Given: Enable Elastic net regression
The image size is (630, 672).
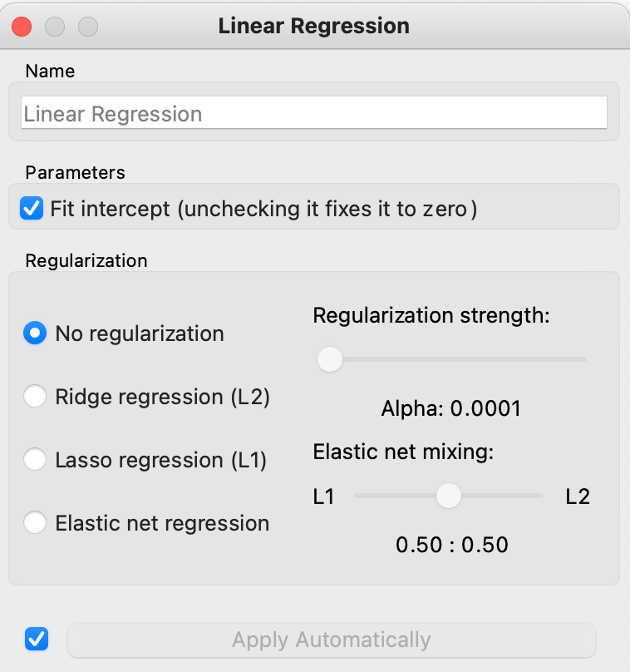Looking at the screenshot, I should click(35, 523).
